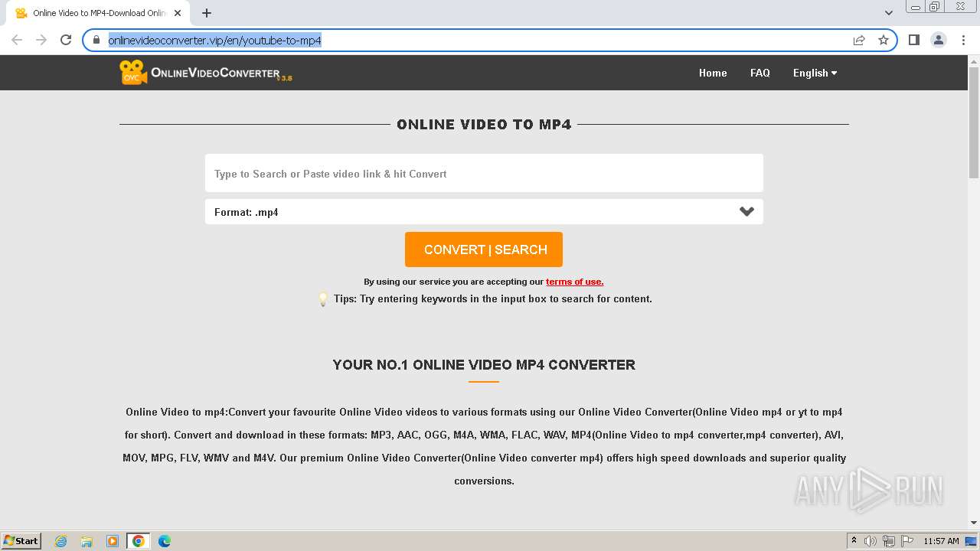Open the Home page link
980x551 pixels.
coord(713,73)
